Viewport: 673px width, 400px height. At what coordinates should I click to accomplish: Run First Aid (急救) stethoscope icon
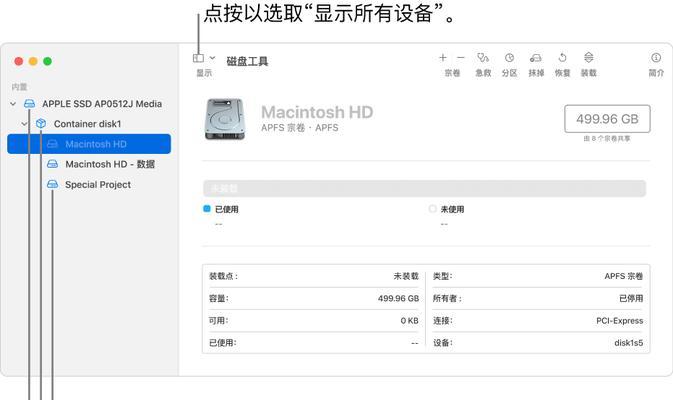point(483,58)
